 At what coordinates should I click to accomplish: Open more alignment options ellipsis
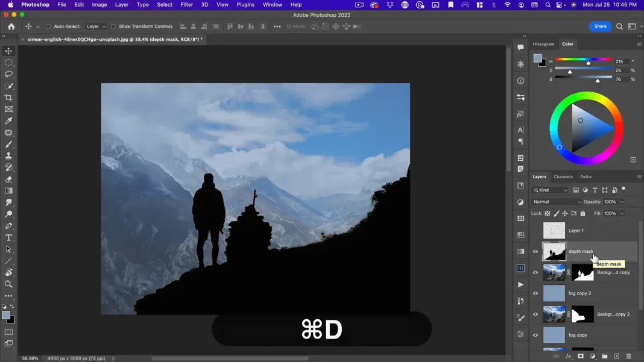(x=277, y=27)
